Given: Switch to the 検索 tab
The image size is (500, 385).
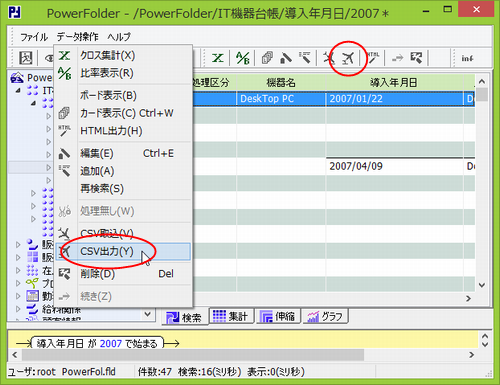Looking at the screenshot, I should (x=184, y=317).
